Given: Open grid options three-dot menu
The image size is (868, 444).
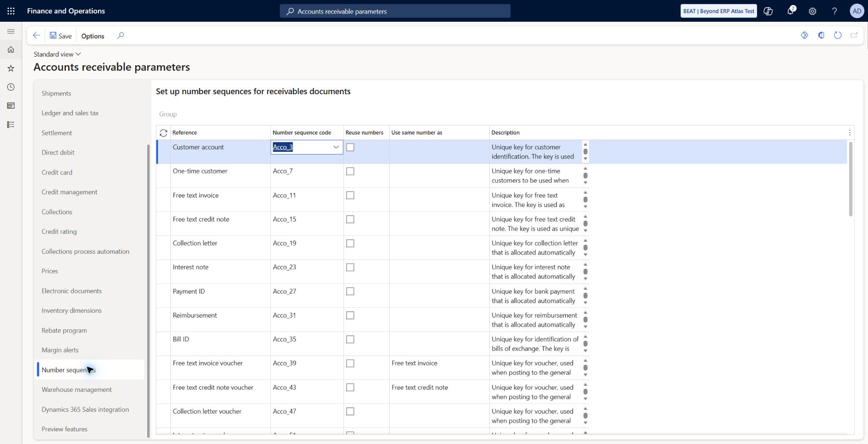Looking at the screenshot, I should coord(849,133).
